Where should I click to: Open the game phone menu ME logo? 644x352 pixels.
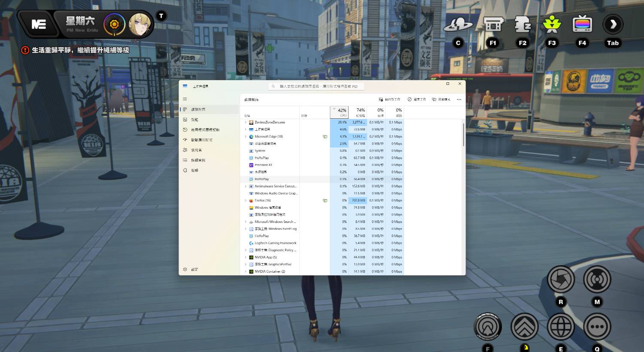click(x=39, y=24)
